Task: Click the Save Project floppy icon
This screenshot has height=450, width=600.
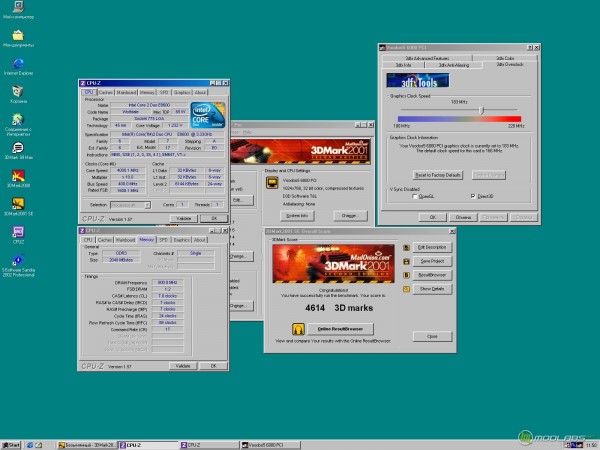Action: (x=406, y=262)
